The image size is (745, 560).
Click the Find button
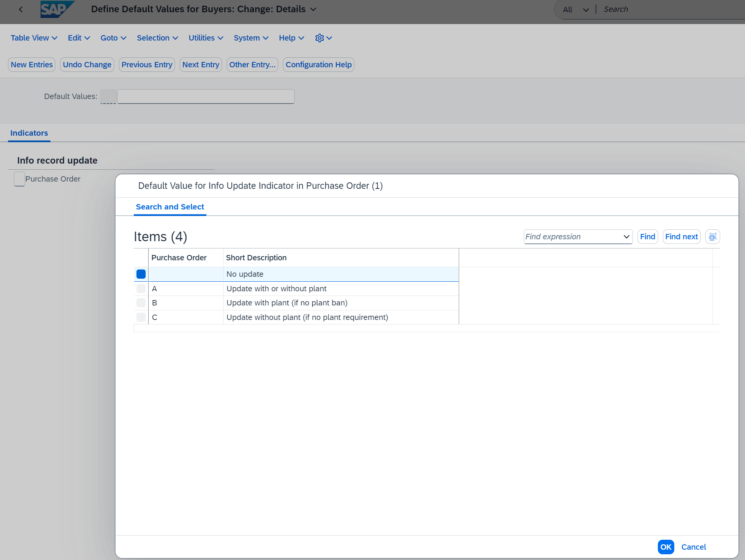tap(648, 237)
